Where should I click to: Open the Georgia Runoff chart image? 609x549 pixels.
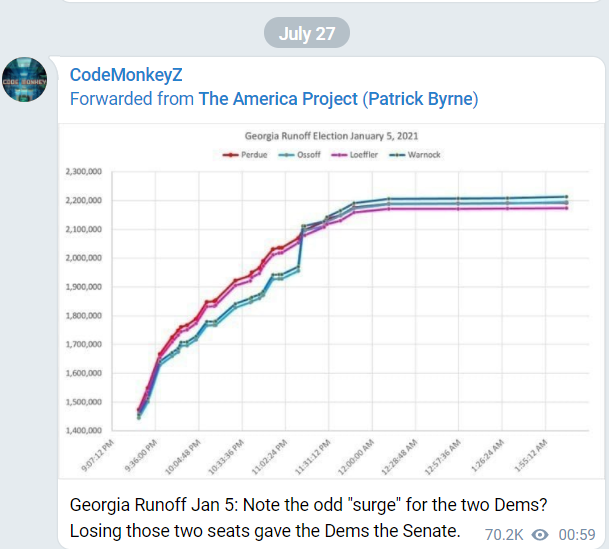coord(331,301)
